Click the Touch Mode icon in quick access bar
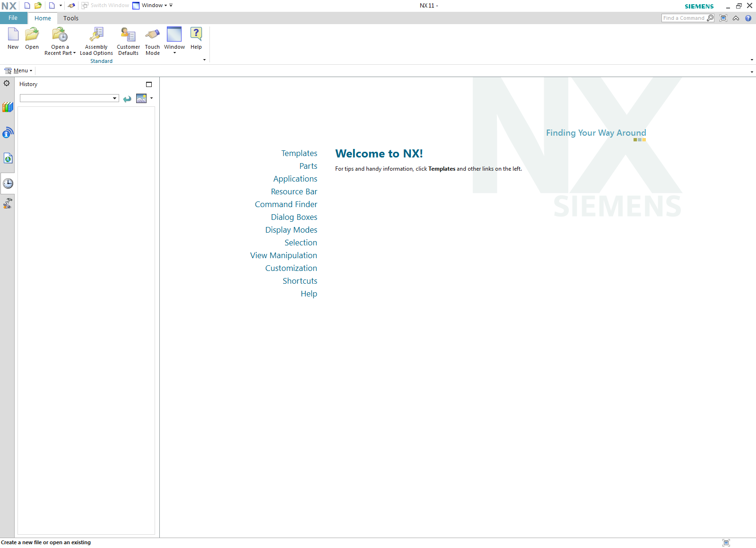The image size is (756, 548). click(x=71, y=6)
